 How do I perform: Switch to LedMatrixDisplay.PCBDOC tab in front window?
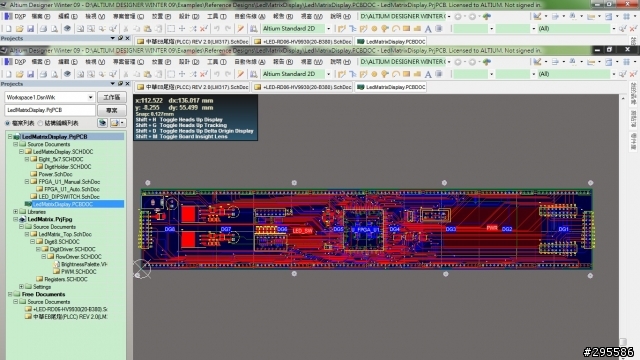(391, 87)
